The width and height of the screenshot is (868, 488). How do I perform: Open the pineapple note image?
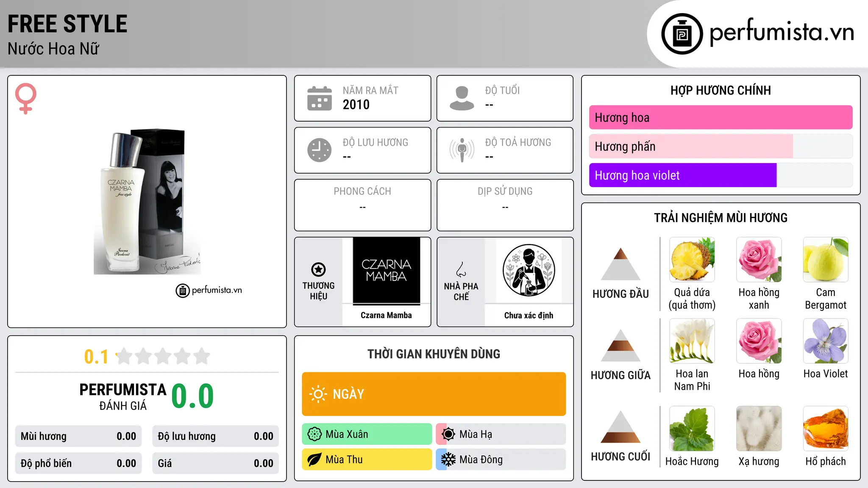692,260
